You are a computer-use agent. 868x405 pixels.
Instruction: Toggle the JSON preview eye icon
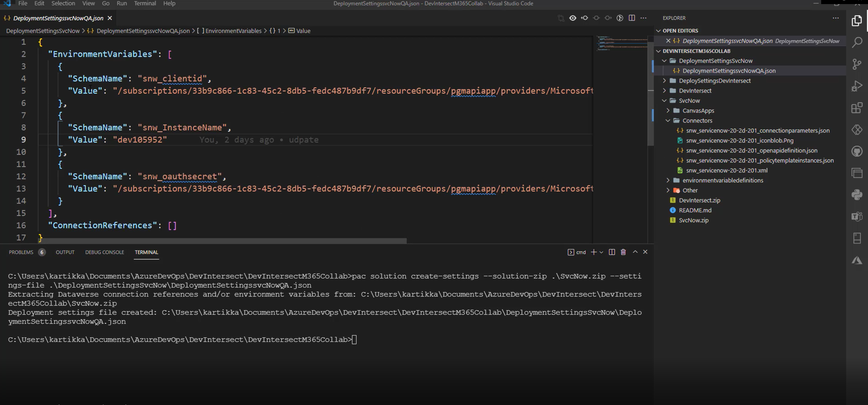click(x=573, y=18)
